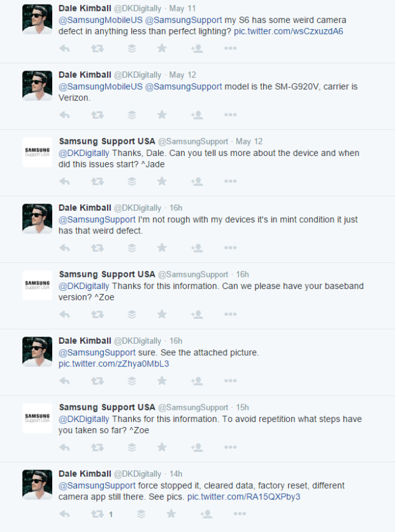
Task: Click @SamsungMobileUS mention in May 12 tweet
Action: [101, 87]
